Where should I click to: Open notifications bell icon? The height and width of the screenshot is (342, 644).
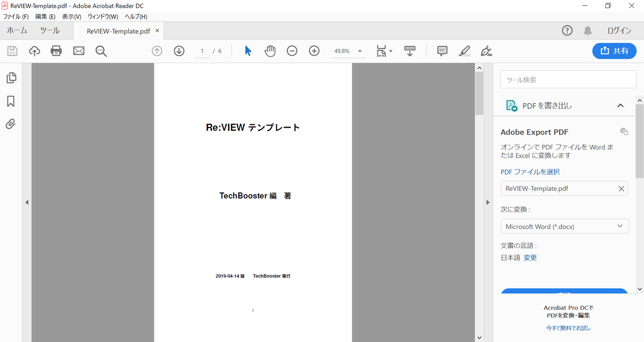(x=588, y=31)
